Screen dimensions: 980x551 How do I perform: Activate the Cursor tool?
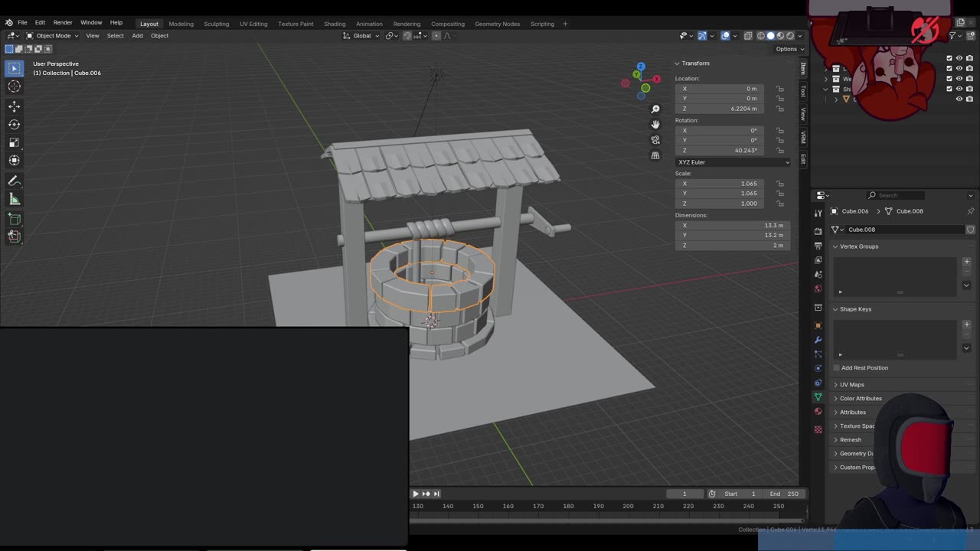click(x=14, y=86)
